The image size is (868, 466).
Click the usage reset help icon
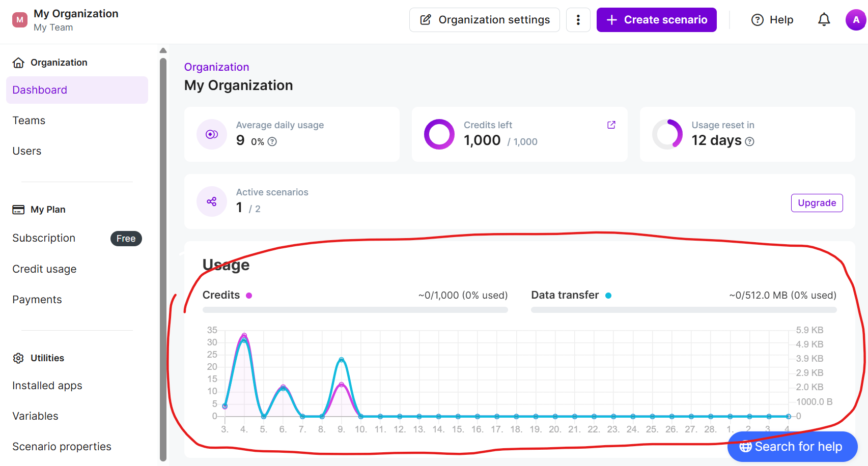tap(749, 142)
